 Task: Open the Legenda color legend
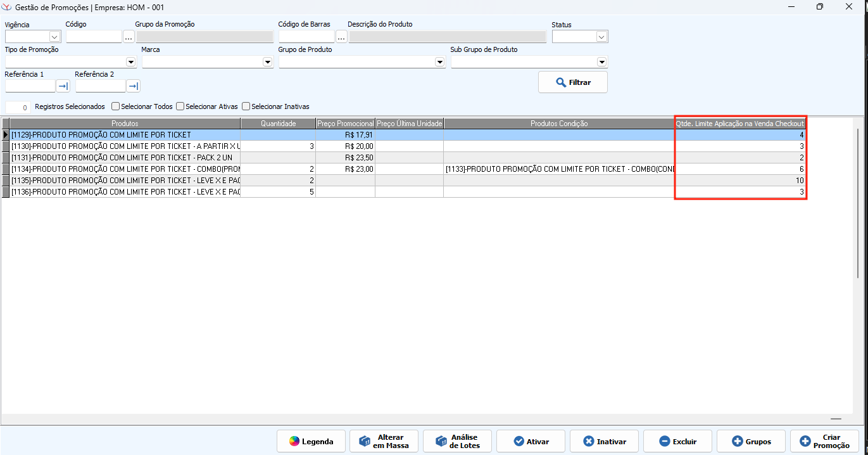tap(311, 441)
